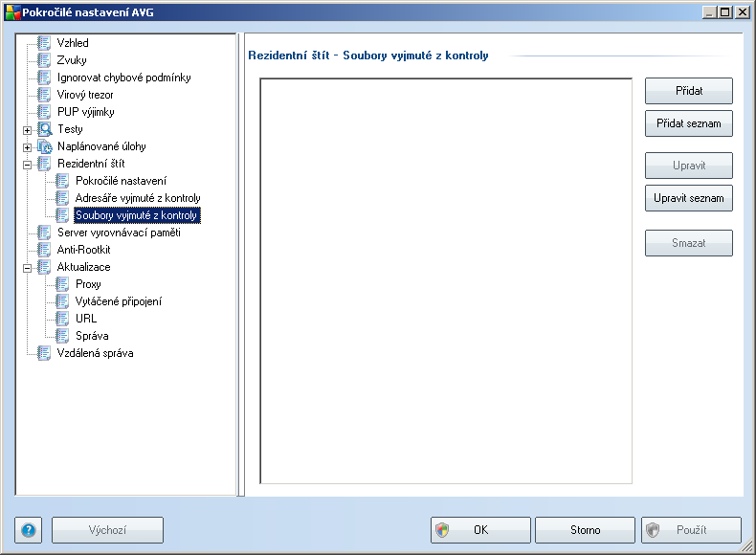Collapse the Rezidentní štít node
The height and width of the screenshot is (555, 756).
point(27,165)
